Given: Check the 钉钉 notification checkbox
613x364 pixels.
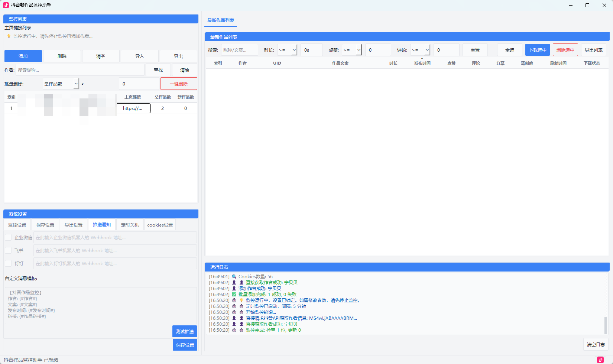Looking at the screenshot, I should [x=8, y=263].
